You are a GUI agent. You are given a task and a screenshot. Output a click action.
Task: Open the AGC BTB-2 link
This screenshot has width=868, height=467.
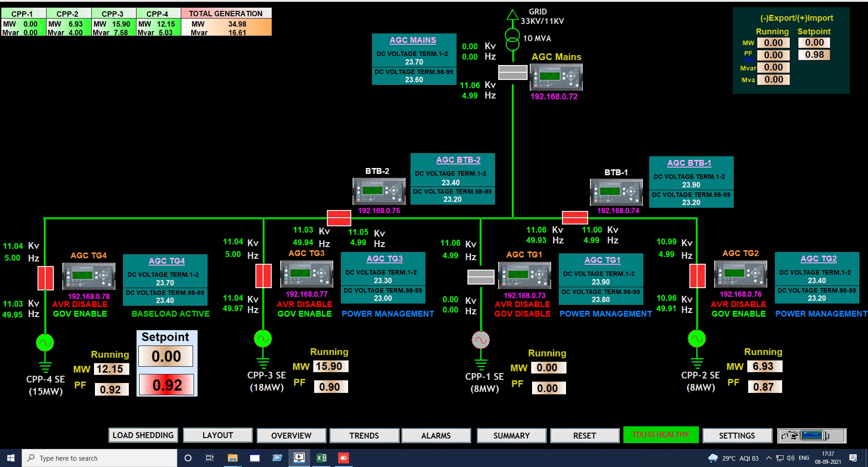458,160
